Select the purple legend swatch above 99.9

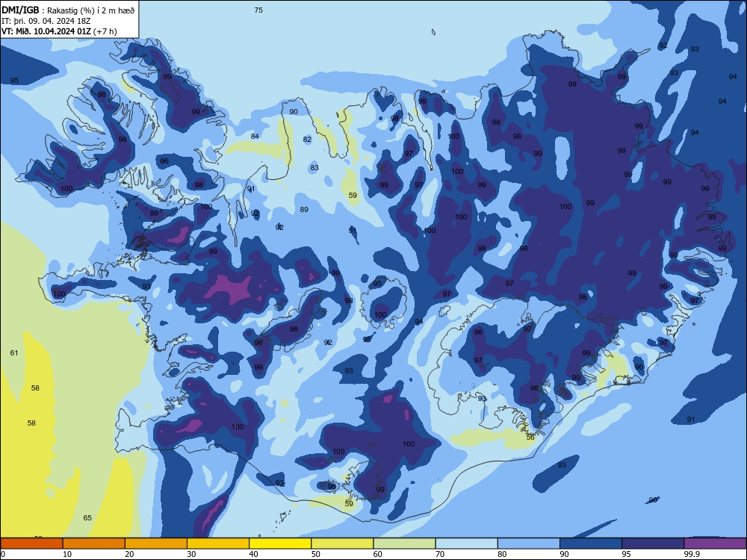click(x=715, y=544)
